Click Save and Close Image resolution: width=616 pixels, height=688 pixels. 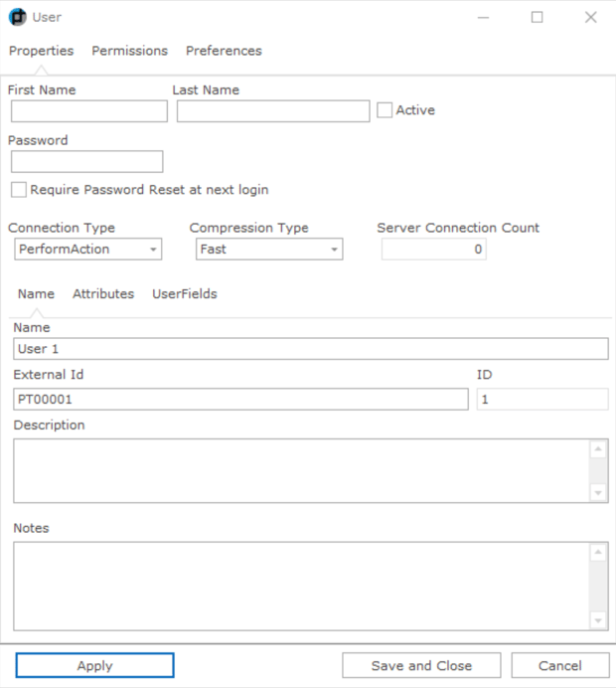tap(421, 665)
